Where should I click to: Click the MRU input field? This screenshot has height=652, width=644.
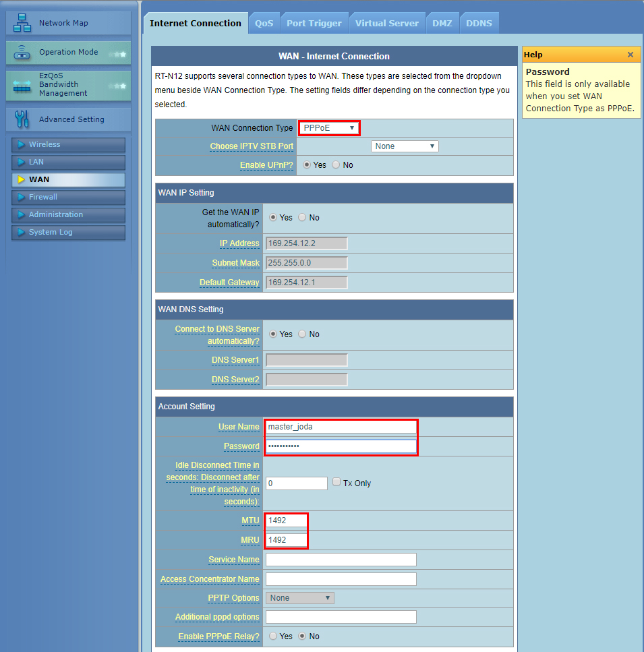click(x=287, y=540)
